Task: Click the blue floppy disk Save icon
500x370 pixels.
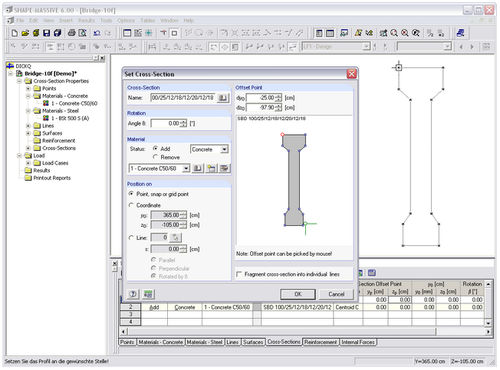Action: click(46, 33)
